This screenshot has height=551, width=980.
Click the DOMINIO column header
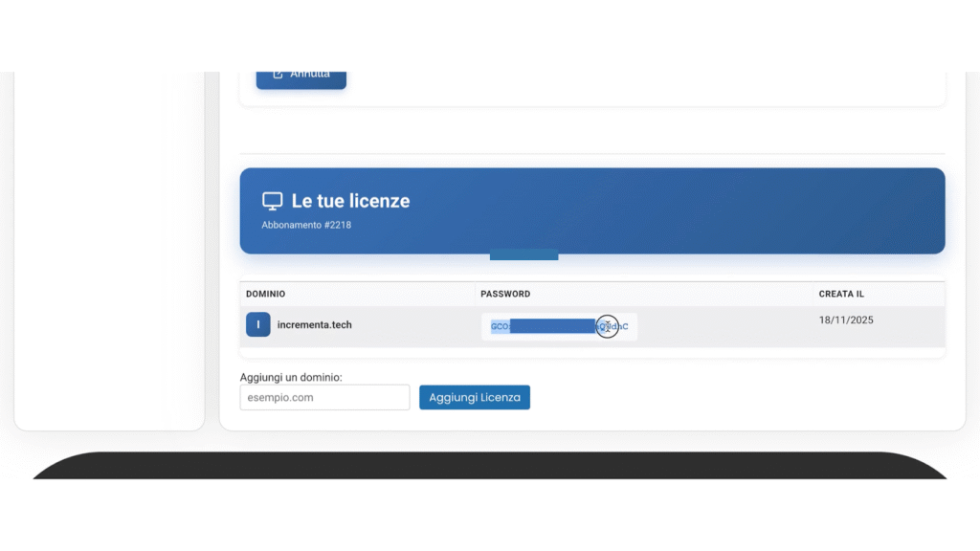(265, 294)
